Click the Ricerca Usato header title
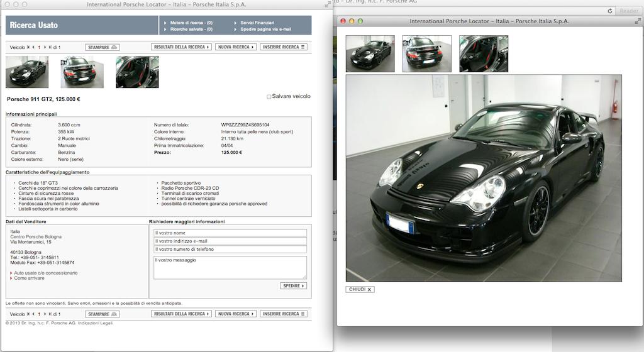The image size is (644, 352). click(x=34, y=25)
